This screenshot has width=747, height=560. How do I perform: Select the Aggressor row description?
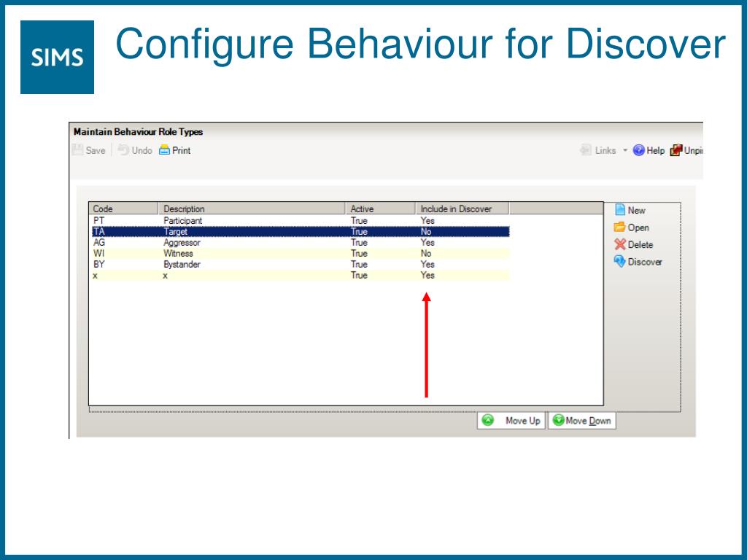pos(182,242)
